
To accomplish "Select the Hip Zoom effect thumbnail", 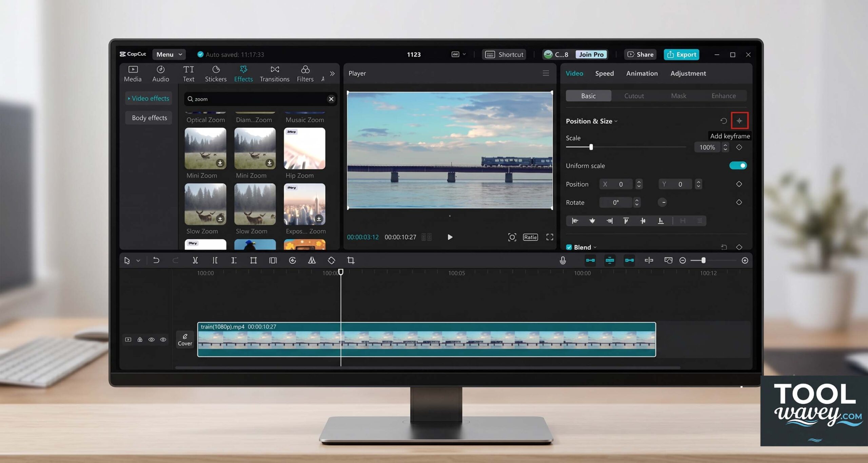I will pyautogui.click(x=304, y=148).
